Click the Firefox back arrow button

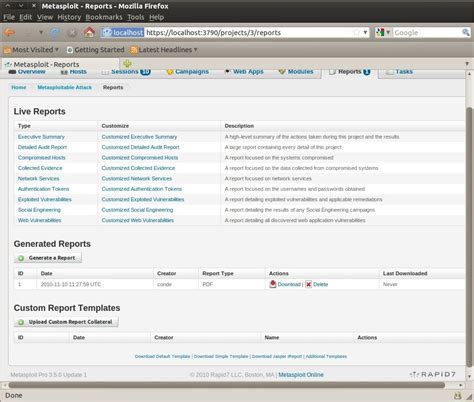pyautogui.click(x=9, y=33)
